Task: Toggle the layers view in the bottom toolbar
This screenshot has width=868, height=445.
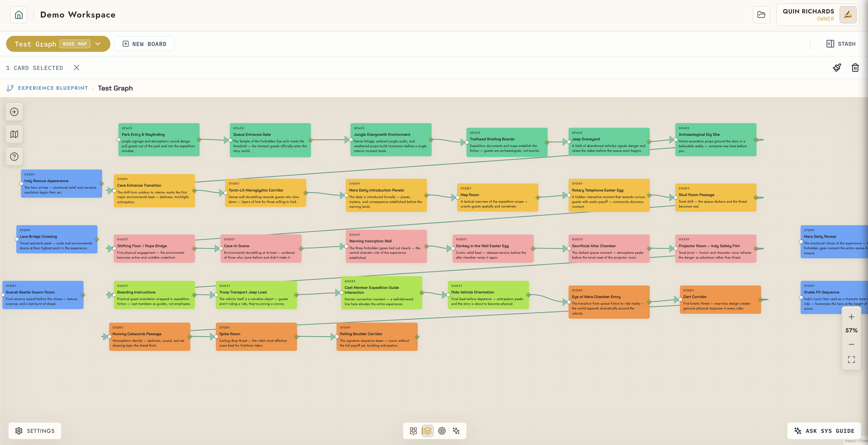Action: (427, 431)
